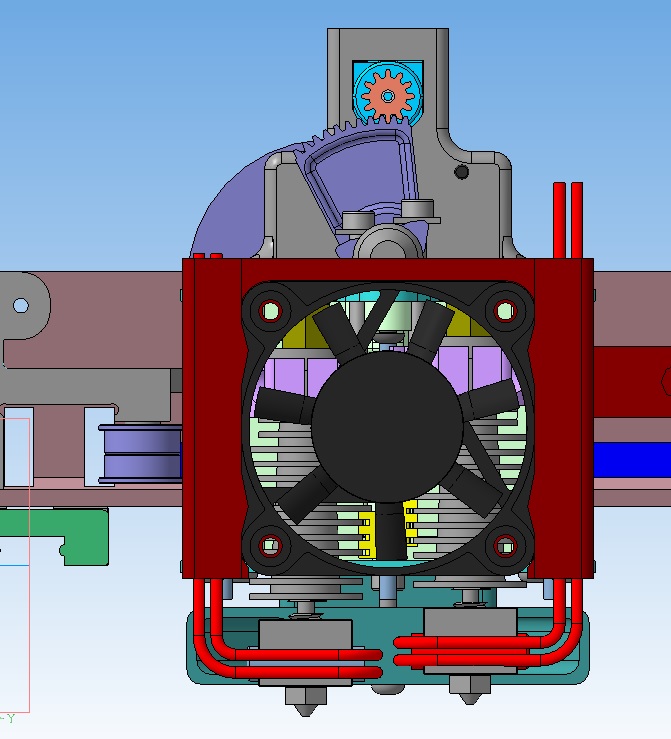Select the black fan hub center
Viewport: 671px width, 739px height.
387,427
